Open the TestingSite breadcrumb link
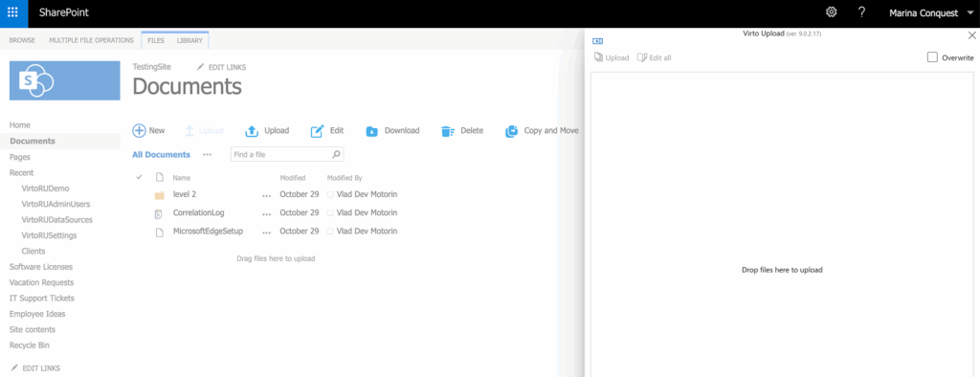Screen dimensions: 980x377 coord(152,66)
